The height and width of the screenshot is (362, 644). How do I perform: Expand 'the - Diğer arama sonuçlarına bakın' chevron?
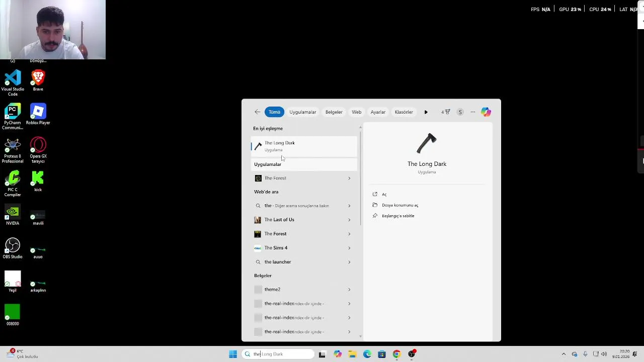349,206
